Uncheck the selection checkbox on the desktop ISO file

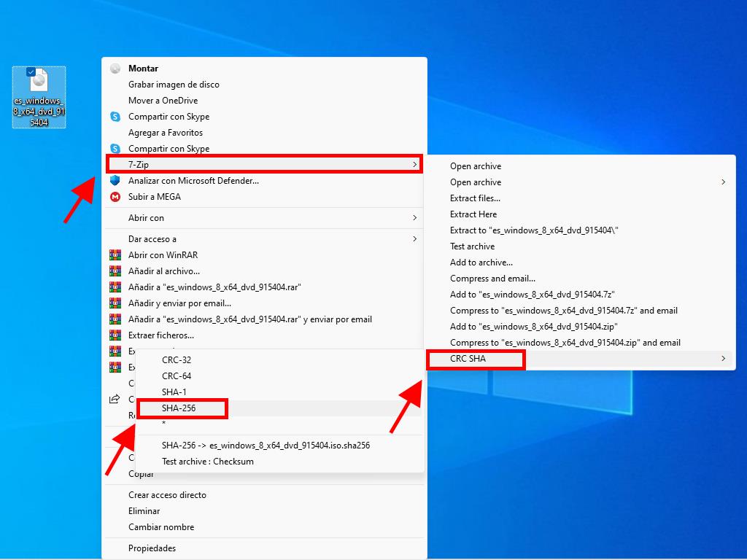tap(31, 72)
